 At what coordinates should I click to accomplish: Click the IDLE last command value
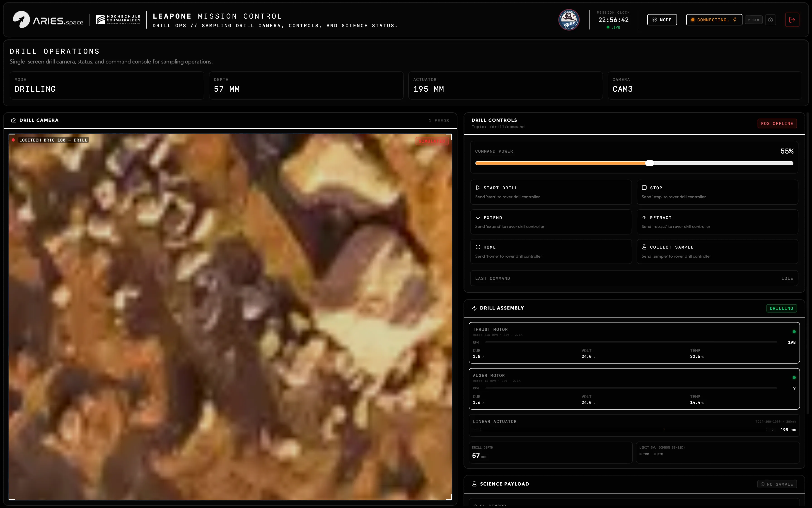787,278
